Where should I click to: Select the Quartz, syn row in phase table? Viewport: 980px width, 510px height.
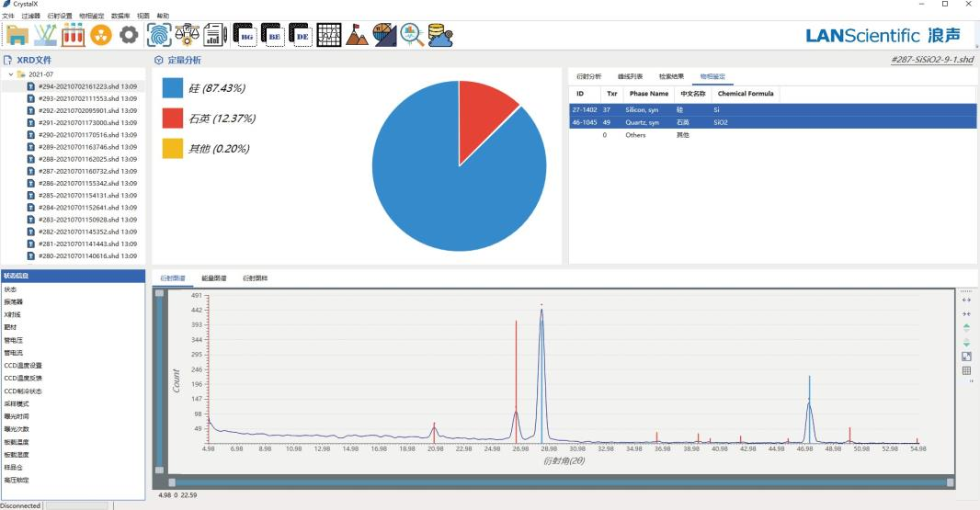coord(644,122)
